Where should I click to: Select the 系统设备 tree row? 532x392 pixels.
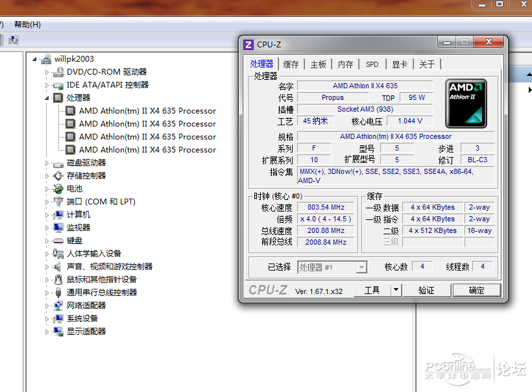pos(82,319)
